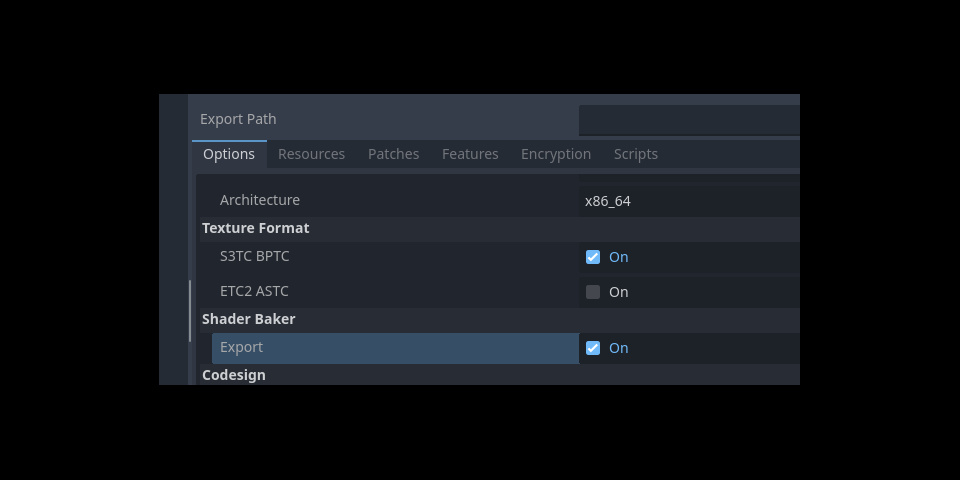The height and width of the screenshot is (480, 960).
Task: Open the Encryption tab
Action: click(x=556, y=154)
